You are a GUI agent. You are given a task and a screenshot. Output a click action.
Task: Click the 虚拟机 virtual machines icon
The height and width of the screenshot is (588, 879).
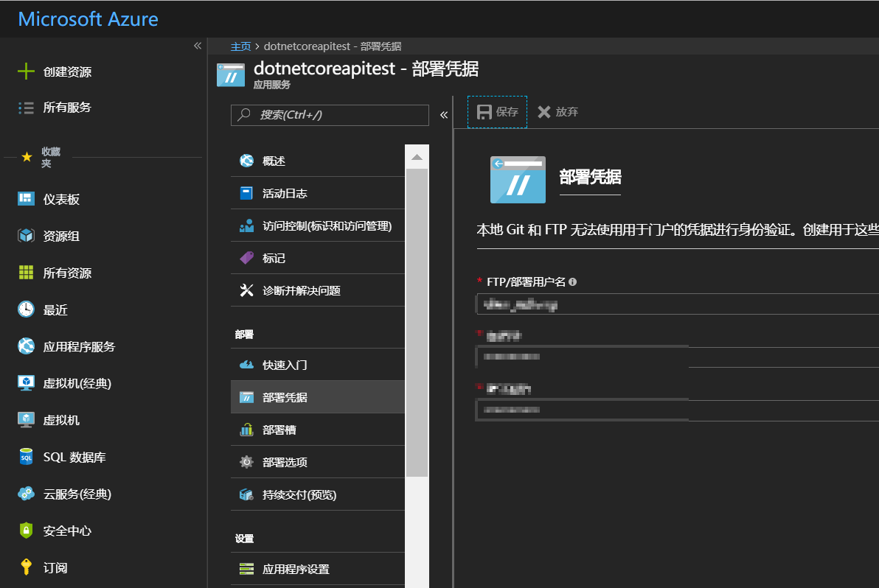click(26, 420)
